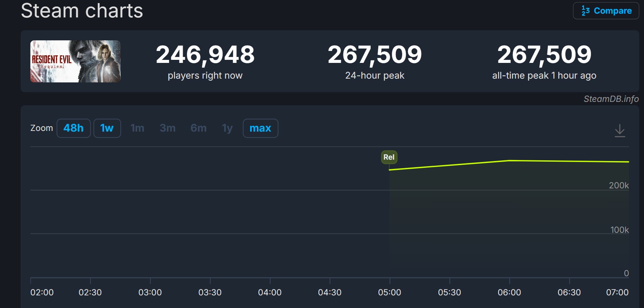The image size is (644, 308).
Task: Set chart zoom to 48h
Action: (x=73, y=128)
